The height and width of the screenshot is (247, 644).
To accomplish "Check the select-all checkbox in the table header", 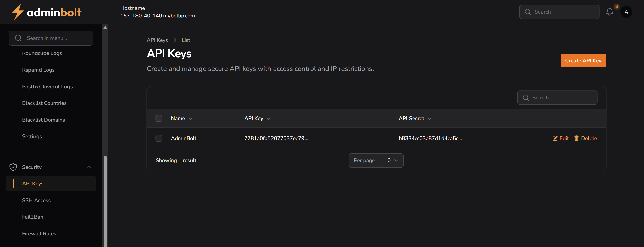I will (x=159, y=118).
